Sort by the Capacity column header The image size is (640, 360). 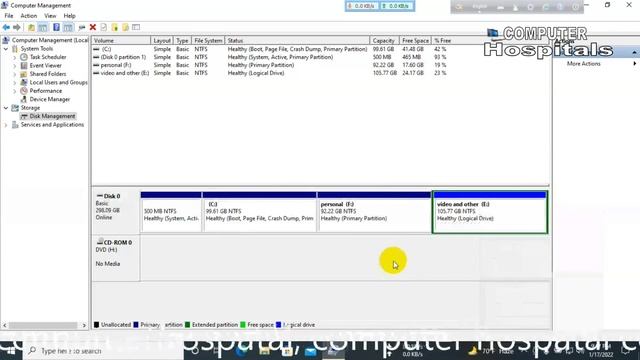click(384, 40)
